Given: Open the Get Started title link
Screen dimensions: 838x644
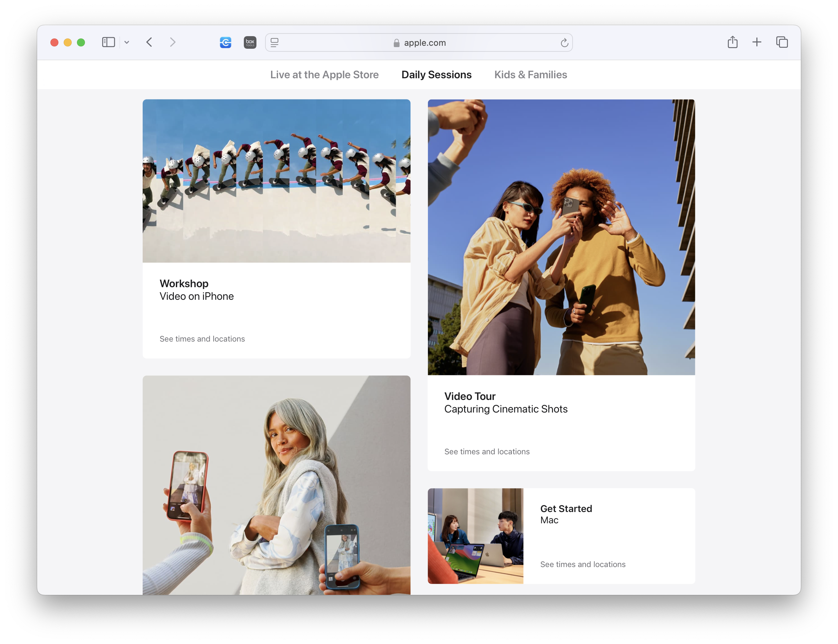Looking at the screenshot, I should (x=566, y=509).
